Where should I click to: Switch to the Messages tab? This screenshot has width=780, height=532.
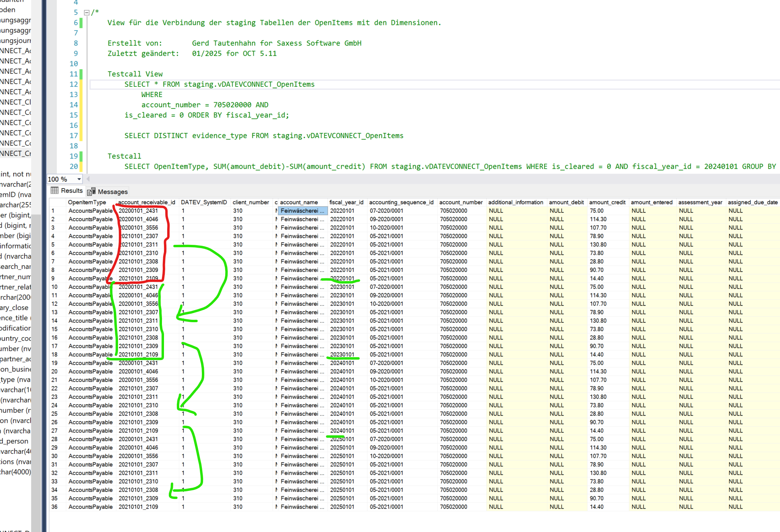click(x=112, y=192)
